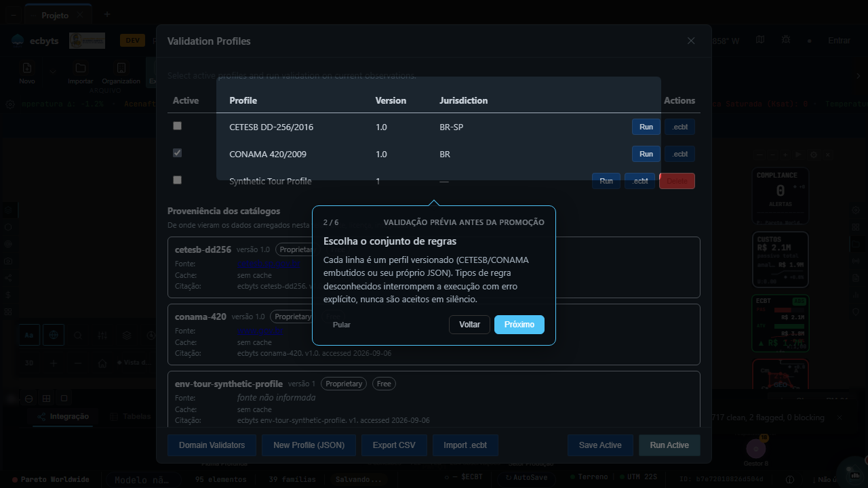868x488 pixels.
Task: Click the Import .ecbt button
Action: [465, 445]
